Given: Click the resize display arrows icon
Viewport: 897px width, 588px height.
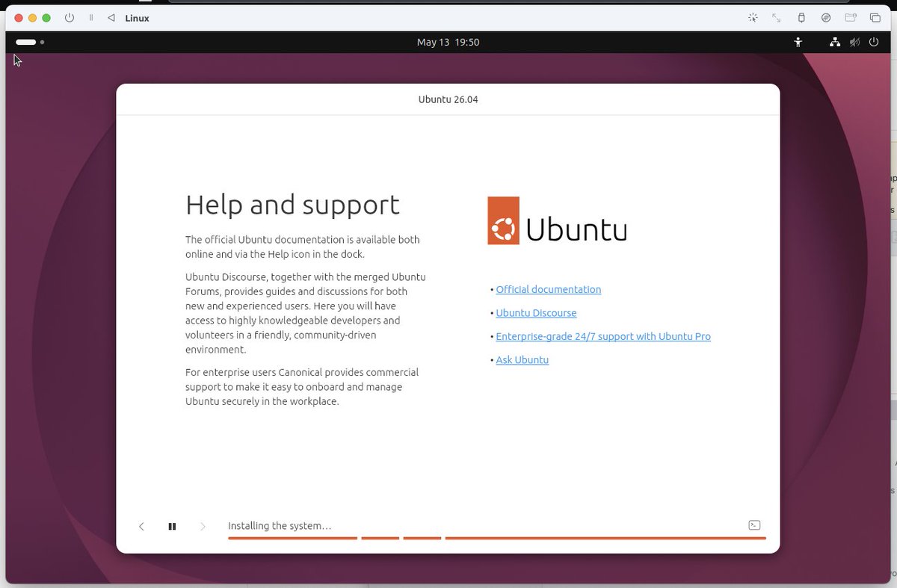Looking at the screenshot, I should coord(777,18).
